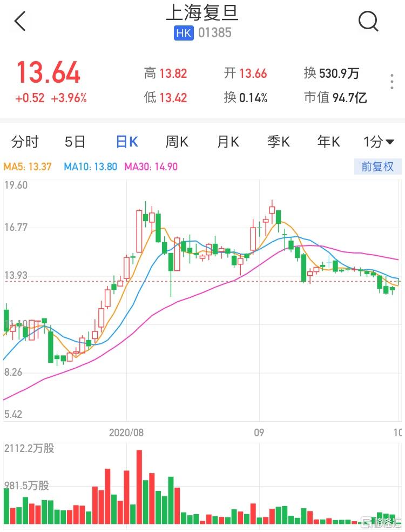View the 年K yearly chart
Image resolution: width=405 pixels, height=532 pixels.
click(x=328, y=142)
